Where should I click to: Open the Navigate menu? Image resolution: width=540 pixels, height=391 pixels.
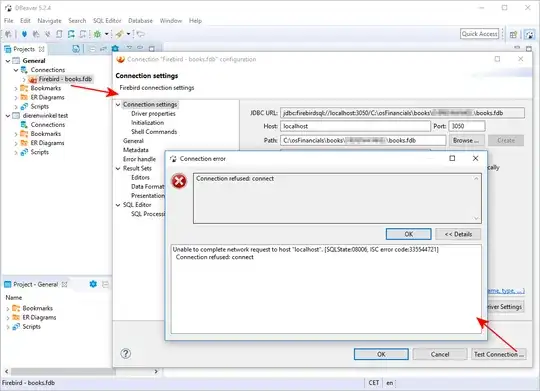click(x=49, y=21)
